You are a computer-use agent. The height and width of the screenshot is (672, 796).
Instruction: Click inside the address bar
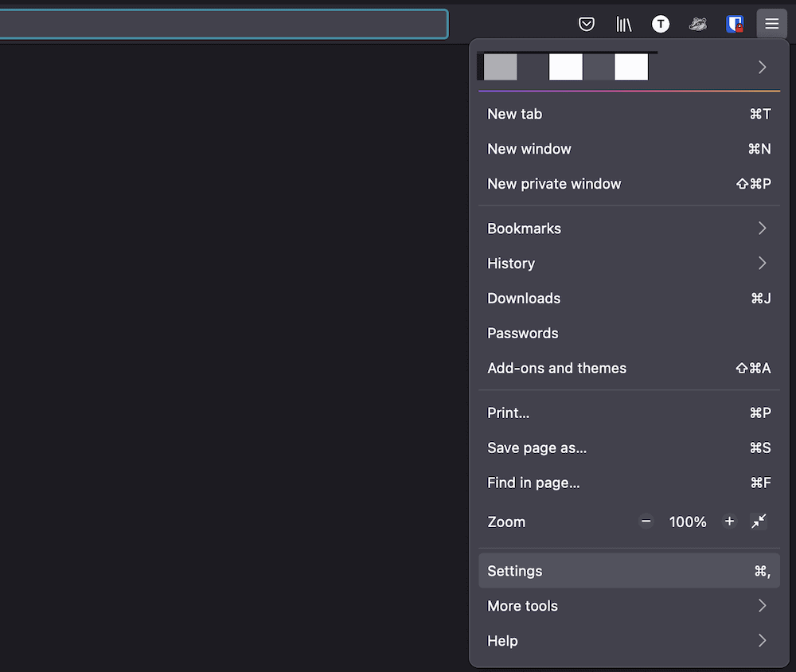click(223, 24)
